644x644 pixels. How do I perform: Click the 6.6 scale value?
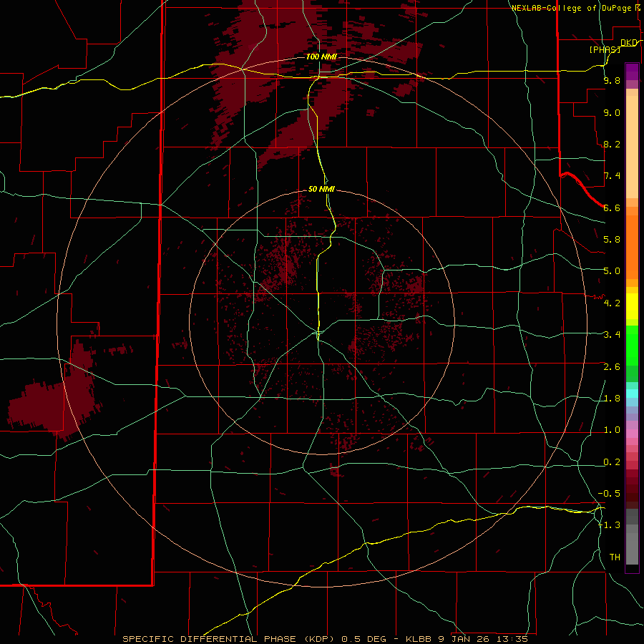click(612, 208)
